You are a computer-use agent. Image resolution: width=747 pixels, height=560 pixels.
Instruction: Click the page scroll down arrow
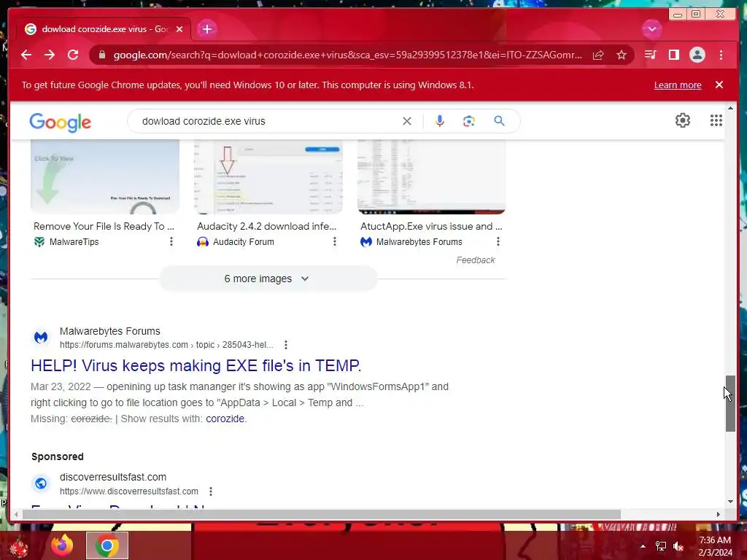[730, 502]
